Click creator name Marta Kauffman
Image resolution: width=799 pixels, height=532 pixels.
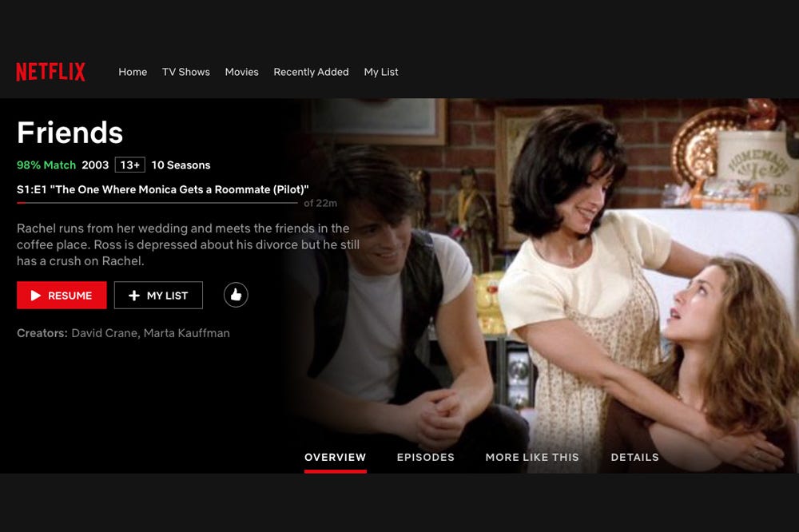click(186, 333)
